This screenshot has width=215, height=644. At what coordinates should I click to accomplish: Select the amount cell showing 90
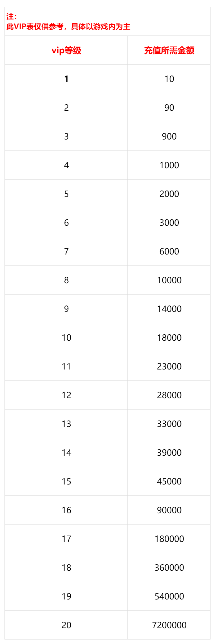(169, 108)
